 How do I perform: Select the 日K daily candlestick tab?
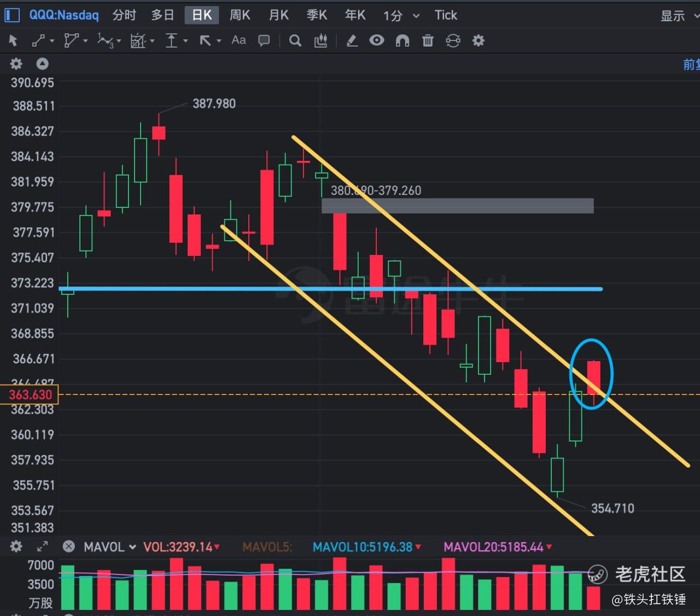[x=202, y=15]
